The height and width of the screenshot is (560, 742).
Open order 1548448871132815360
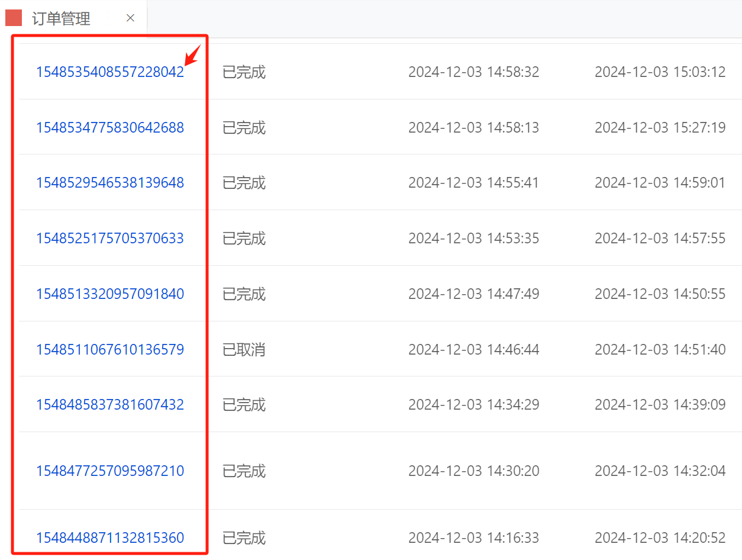pyautogui.click(x=110, y=538)
